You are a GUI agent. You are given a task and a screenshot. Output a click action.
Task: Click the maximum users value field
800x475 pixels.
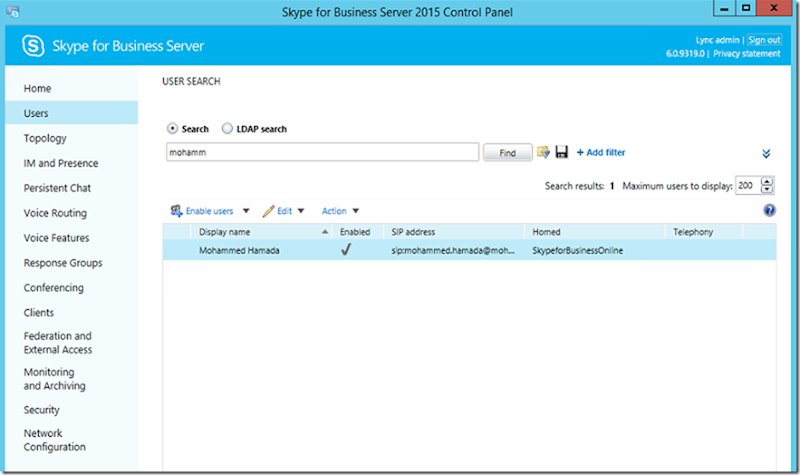[x=748, y=186]
